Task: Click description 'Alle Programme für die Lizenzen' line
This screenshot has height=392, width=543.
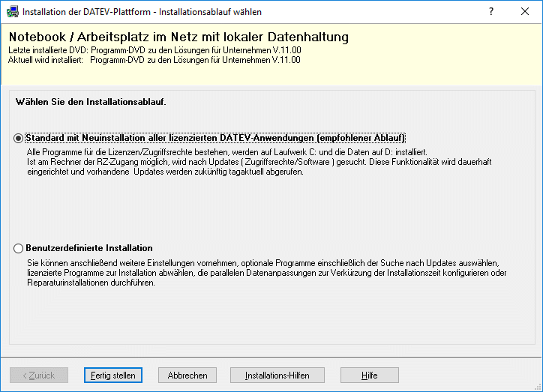Action: click(x=227, y=152)
